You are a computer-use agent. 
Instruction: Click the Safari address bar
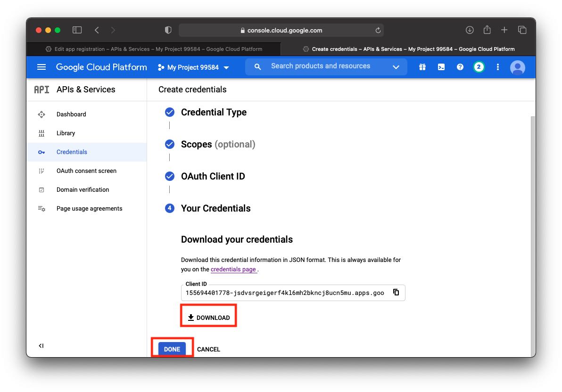tap(281, 30)
